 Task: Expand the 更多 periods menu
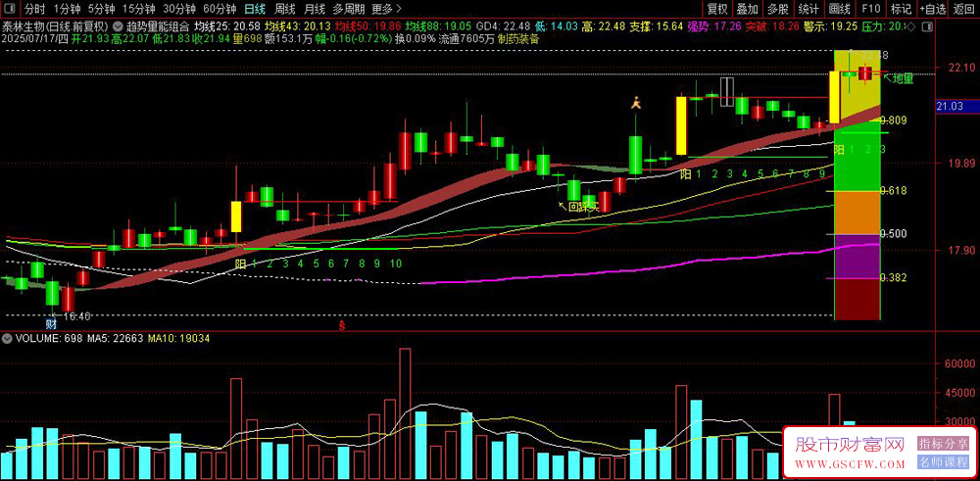386,9
